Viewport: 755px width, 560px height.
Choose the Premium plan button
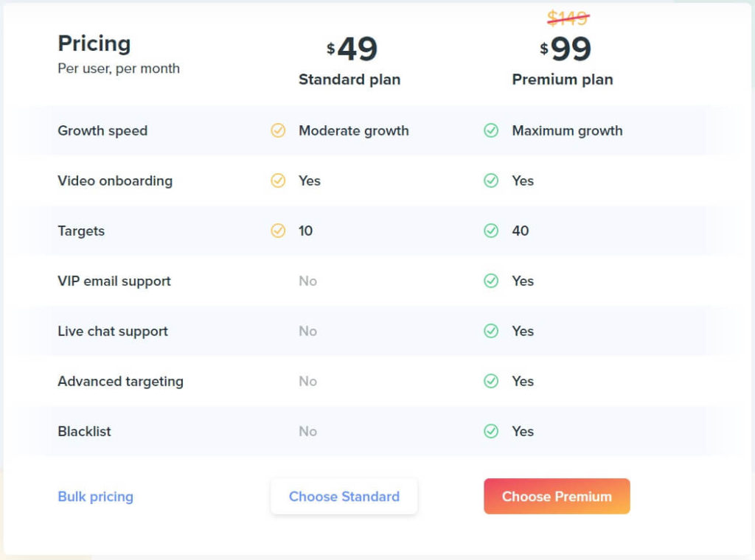[557, 496]
